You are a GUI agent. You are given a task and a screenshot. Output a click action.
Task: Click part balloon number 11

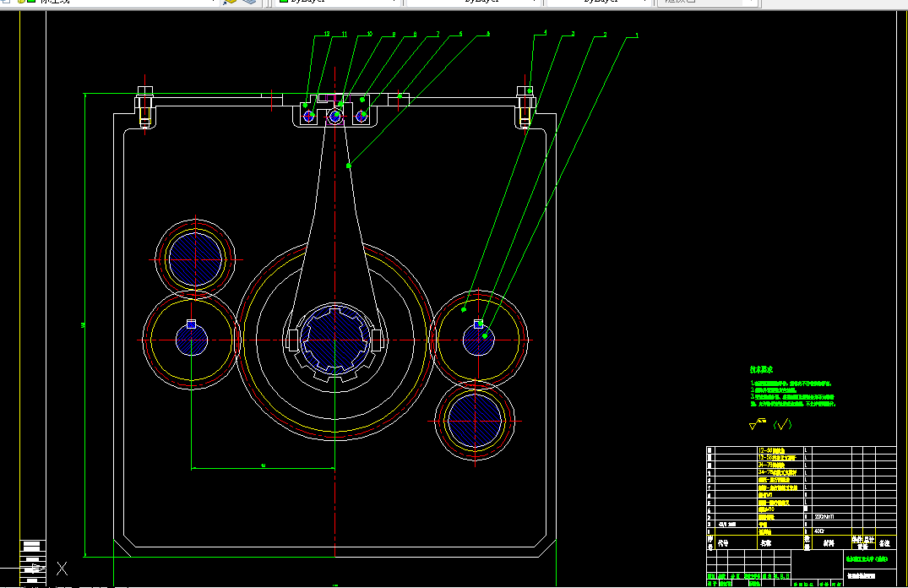344,34
